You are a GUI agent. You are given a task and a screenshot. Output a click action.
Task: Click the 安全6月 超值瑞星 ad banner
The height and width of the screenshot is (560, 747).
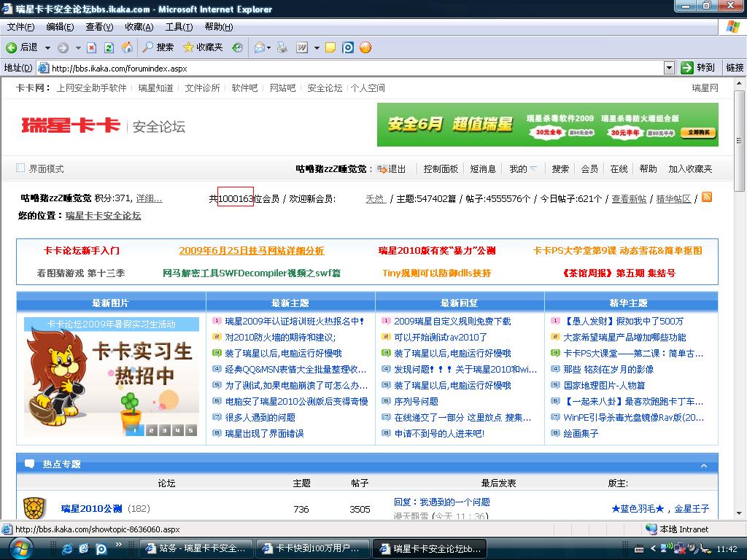(547, 125)
